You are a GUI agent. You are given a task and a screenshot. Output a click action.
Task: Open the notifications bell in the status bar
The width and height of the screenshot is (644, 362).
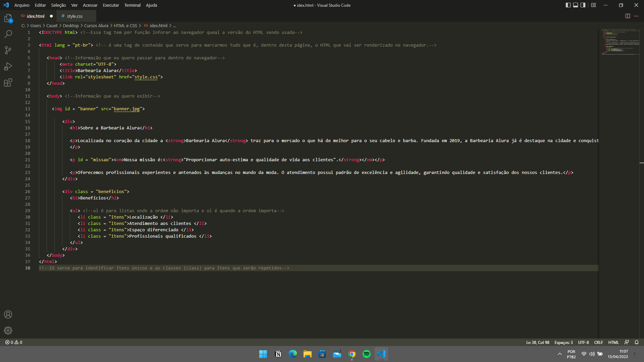(637, 342)
